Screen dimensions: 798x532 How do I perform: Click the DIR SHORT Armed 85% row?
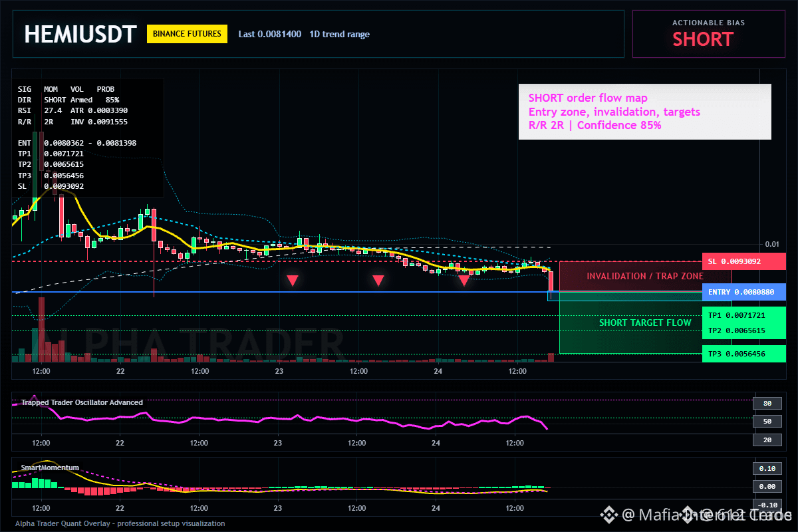68,99
